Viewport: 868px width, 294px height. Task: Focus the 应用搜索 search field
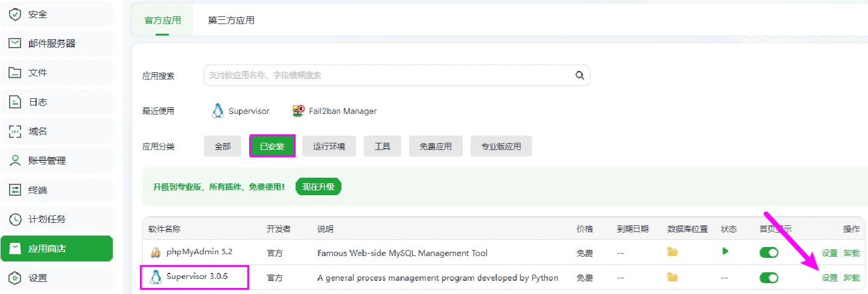(x=397, y=75)
